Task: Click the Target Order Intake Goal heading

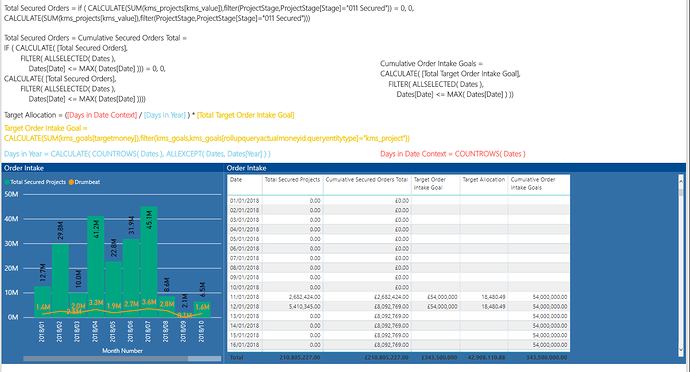Action: [x=46, y=128]
